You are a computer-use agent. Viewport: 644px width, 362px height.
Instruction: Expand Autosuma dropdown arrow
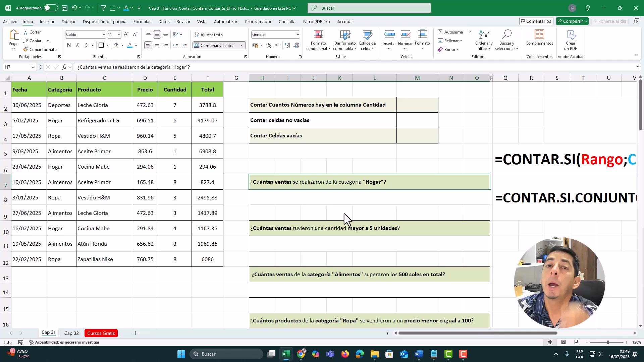(x=470, y=32)
